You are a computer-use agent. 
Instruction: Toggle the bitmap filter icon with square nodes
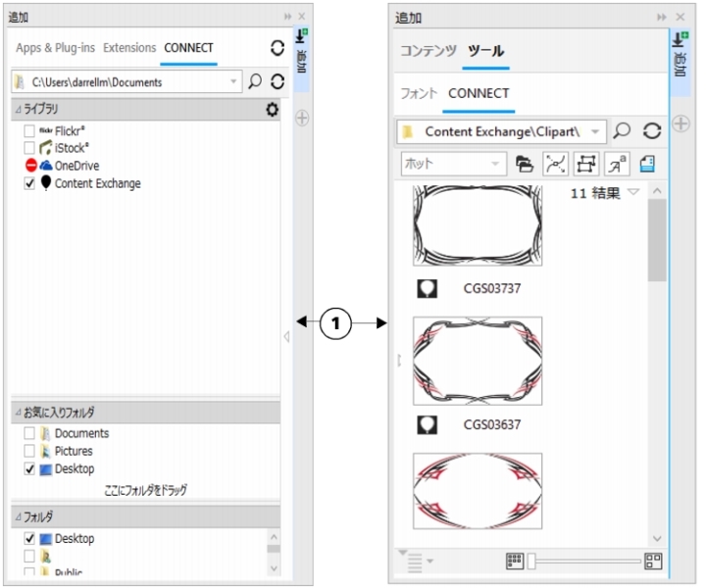(586, 164)
